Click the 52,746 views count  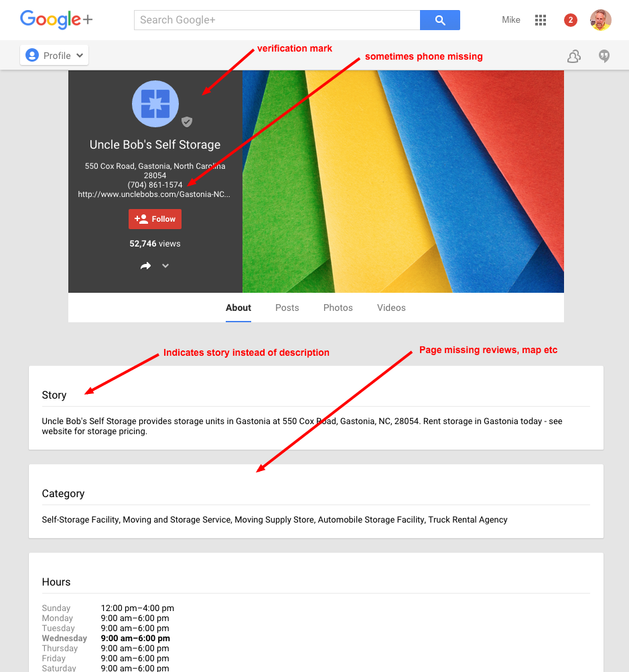click(155, 243)
